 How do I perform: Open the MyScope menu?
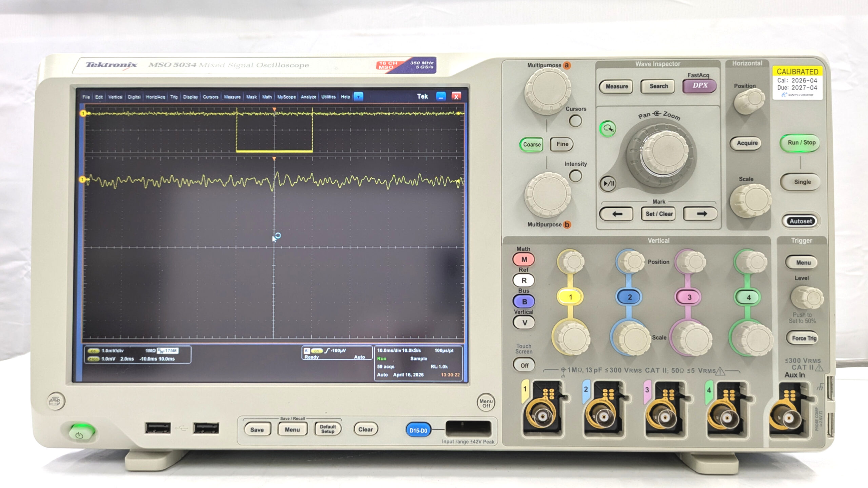287,97
